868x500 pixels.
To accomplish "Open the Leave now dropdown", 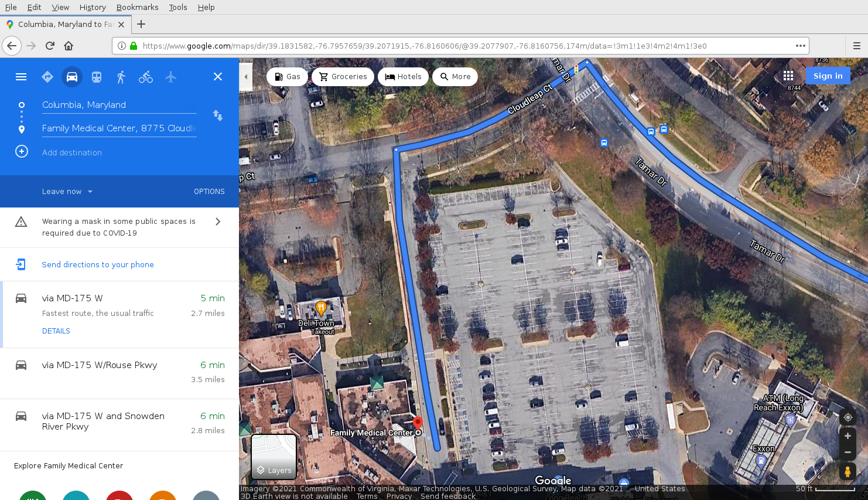I will [x=67, y=192].
